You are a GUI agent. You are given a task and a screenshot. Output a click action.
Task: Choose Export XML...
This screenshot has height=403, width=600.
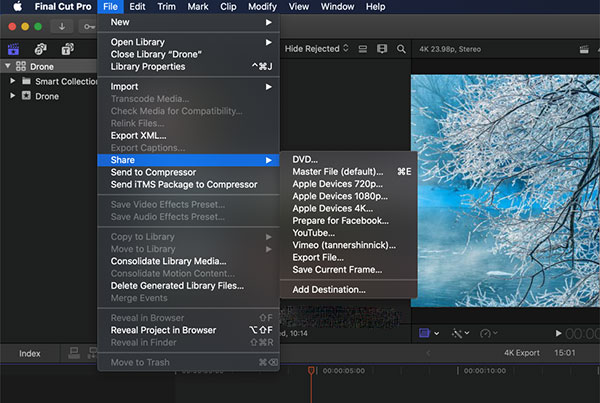(x=188, y=135)
